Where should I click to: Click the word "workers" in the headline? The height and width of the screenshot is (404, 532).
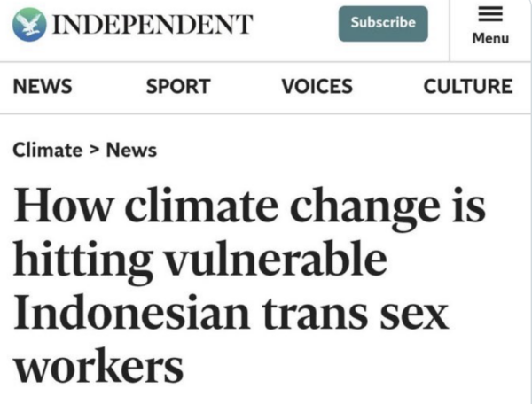coord(98,365)
